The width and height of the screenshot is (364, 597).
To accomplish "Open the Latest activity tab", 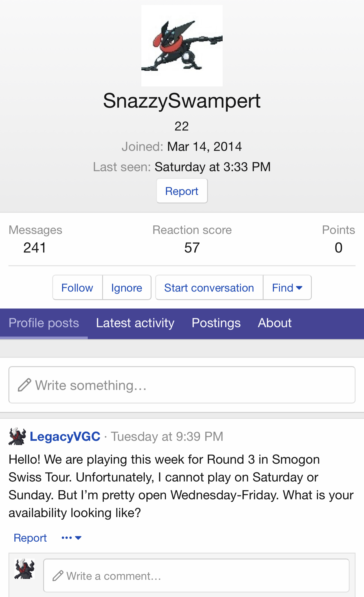I will (135, 323).
